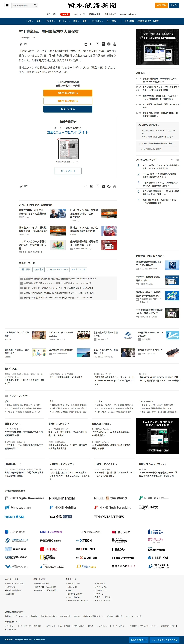
Task: Open the Minutes by NIKKEI logo
Action: pyautogui.click(x=18, y=508)
